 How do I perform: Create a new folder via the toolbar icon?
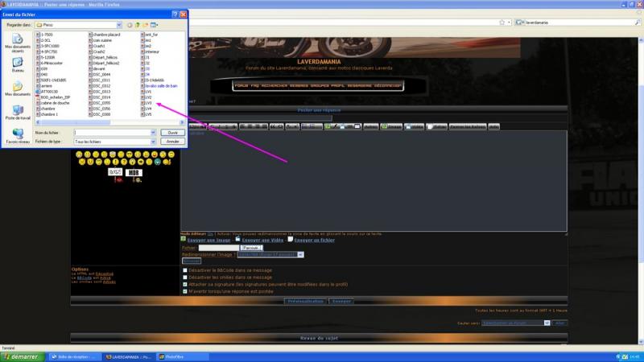[x=145, y=25]
